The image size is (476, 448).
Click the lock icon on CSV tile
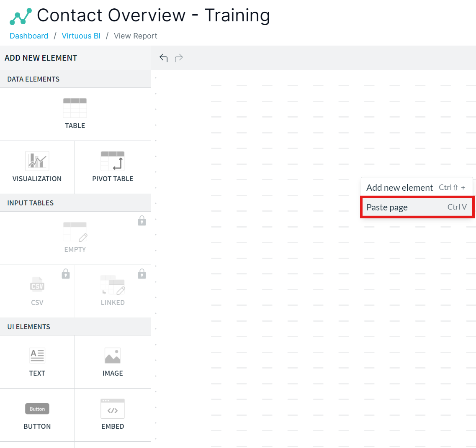click(x=66, y=274)
